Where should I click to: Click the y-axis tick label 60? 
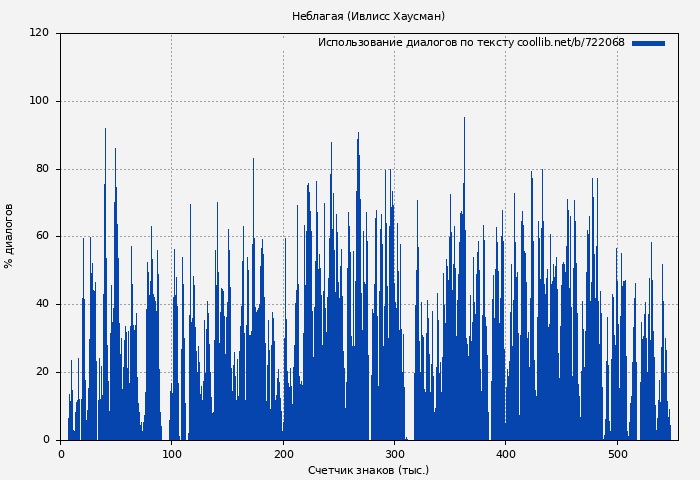[x=42, y=237]
